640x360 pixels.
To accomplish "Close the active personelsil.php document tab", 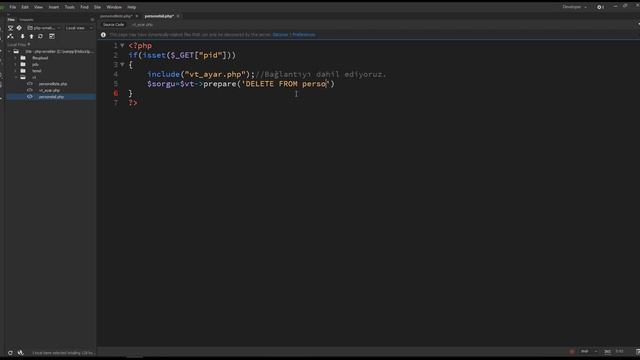I will [178, 16].
